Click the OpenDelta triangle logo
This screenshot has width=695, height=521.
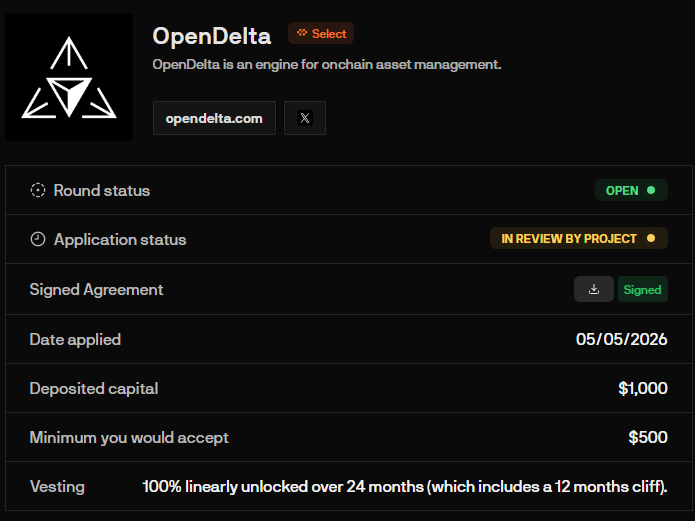tap(69, 77)
